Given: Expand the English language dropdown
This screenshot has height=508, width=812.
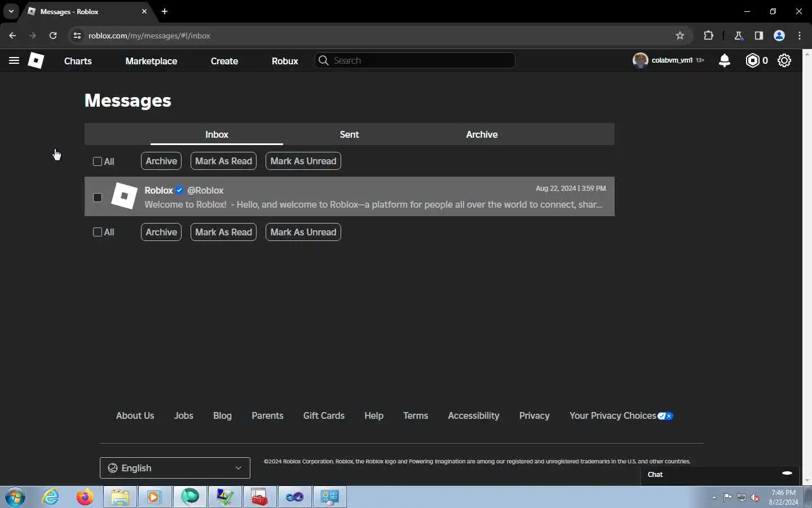Looking at the screenshot, I should click(x=175, y=468).
